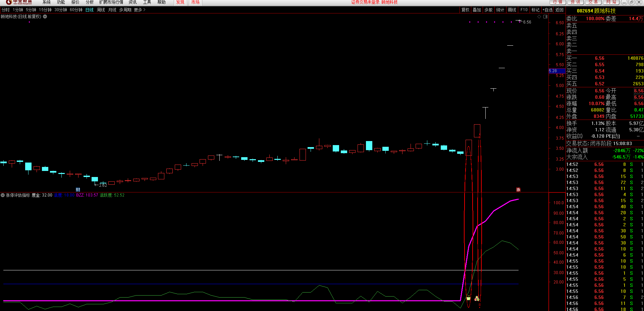644x311 pixels.
Task: Click the yellow signal icon under first ellipse
Action: point(469,298)
